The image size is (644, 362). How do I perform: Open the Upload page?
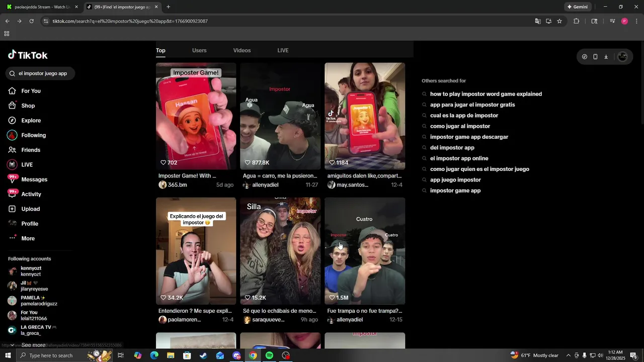[30, 209]
